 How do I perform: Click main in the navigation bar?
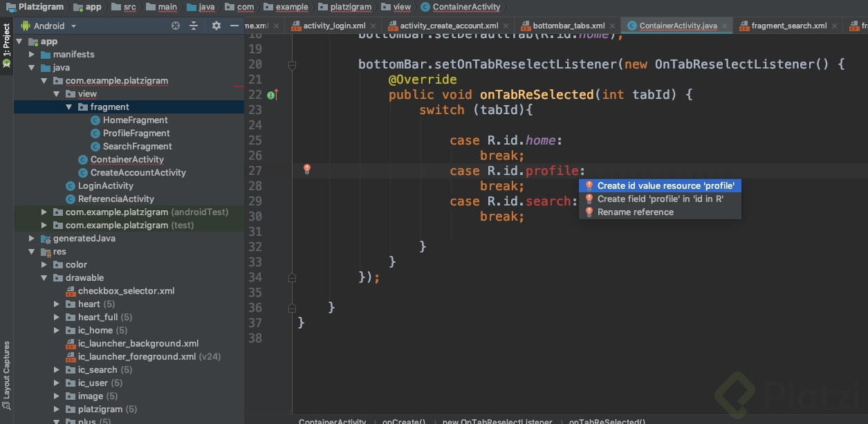162,7
